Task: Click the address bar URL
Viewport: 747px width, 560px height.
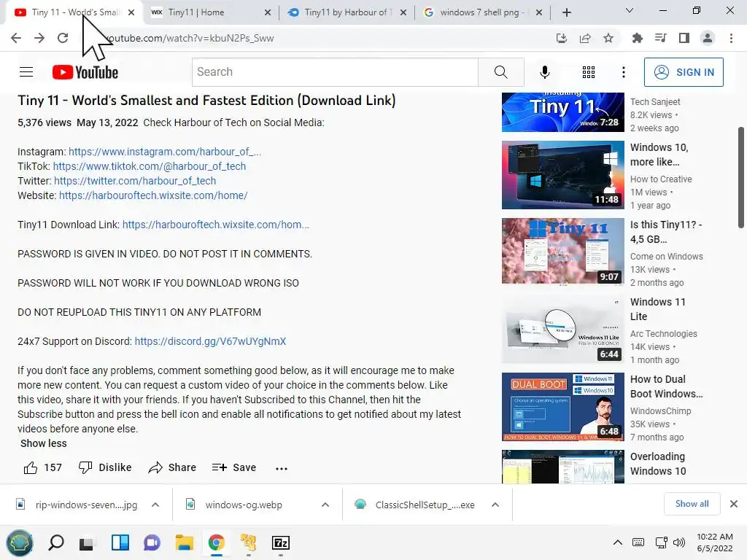Action: [x=190, y=38]
